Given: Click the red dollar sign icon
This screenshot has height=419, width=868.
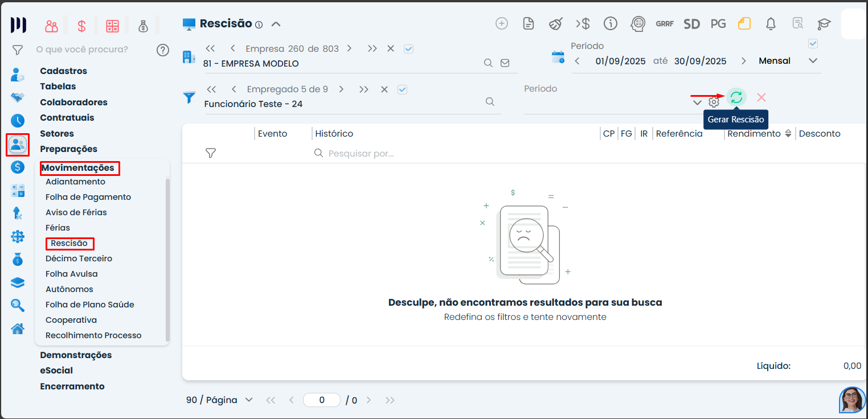Looking at the screenshot, I should click(81, 26).
